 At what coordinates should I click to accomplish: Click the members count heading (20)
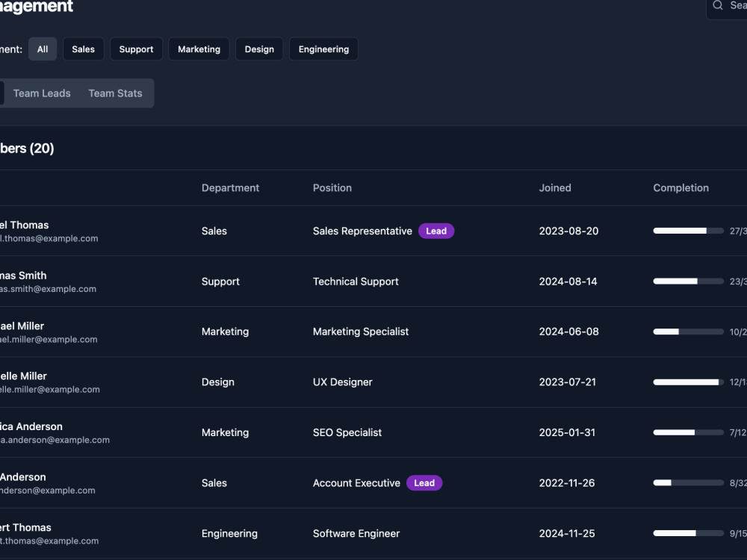click(27, 148)
